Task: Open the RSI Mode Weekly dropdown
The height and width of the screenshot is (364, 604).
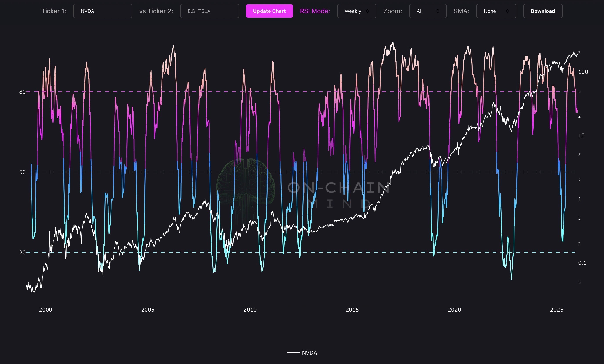Action: pos(356,11)
